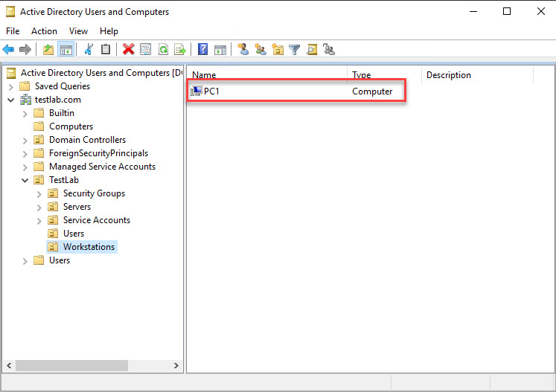Collapse the testlab.com domain node
The height and width of the screenshot is (392, 556).
click(x=11, y=100)
